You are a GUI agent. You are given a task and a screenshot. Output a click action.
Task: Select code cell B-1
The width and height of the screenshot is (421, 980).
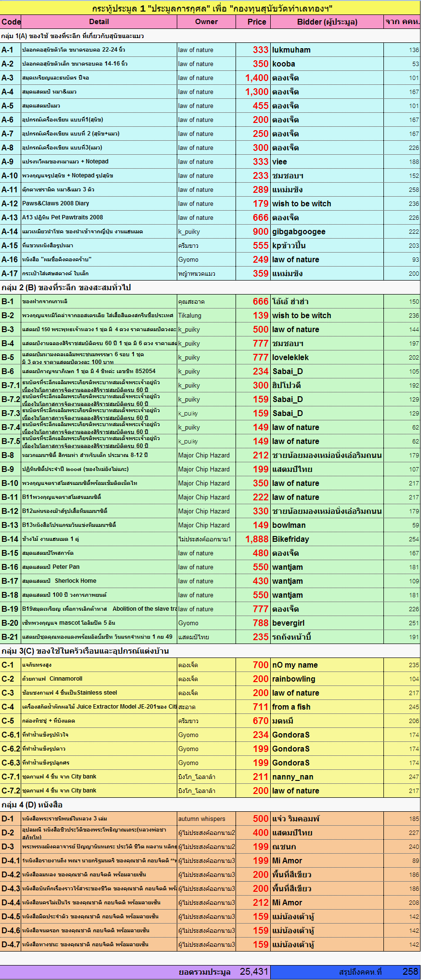(11, 302)
